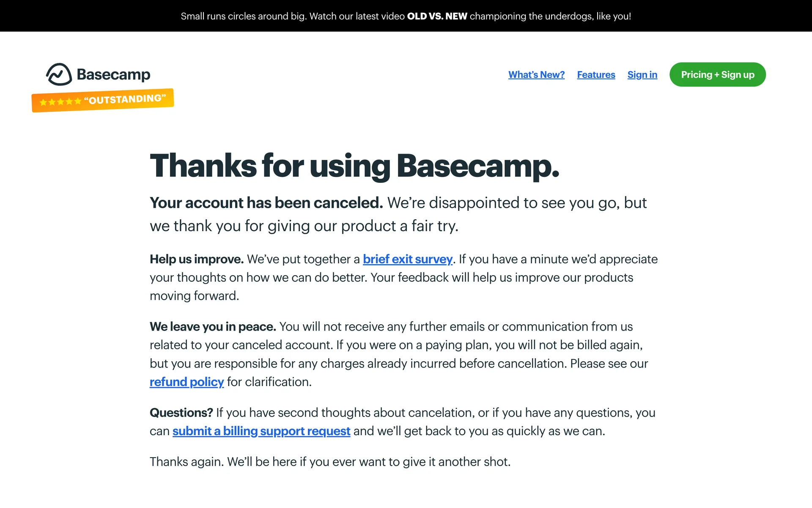Open the What's New? nav link
The image size is (812, 508).
tap(536, 75)
